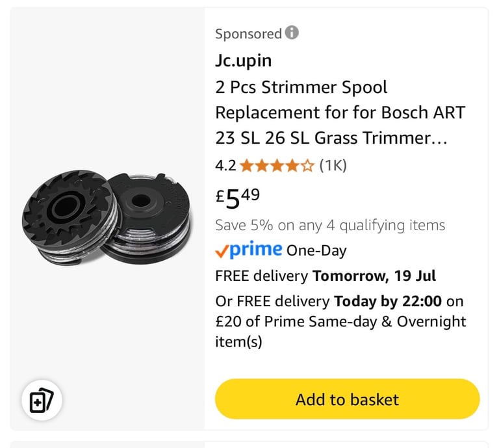The height and width of the screenshot is (448, 499).
Task: Click the 23 SL 26 SL Grass Trimmer text
Action: click(331, 138)
